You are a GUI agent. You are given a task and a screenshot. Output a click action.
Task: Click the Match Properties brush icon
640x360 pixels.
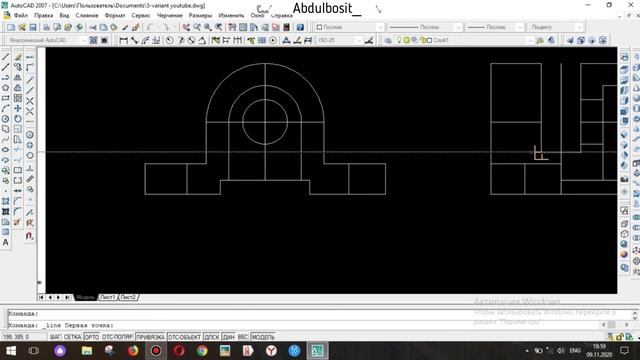click(x=136, y=27)
